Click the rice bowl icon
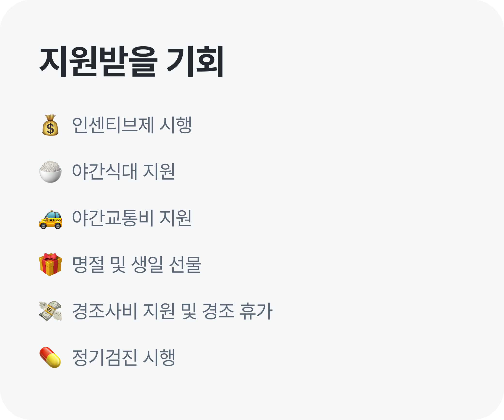The width and height of the screenshot is (504, 420). 50,172
